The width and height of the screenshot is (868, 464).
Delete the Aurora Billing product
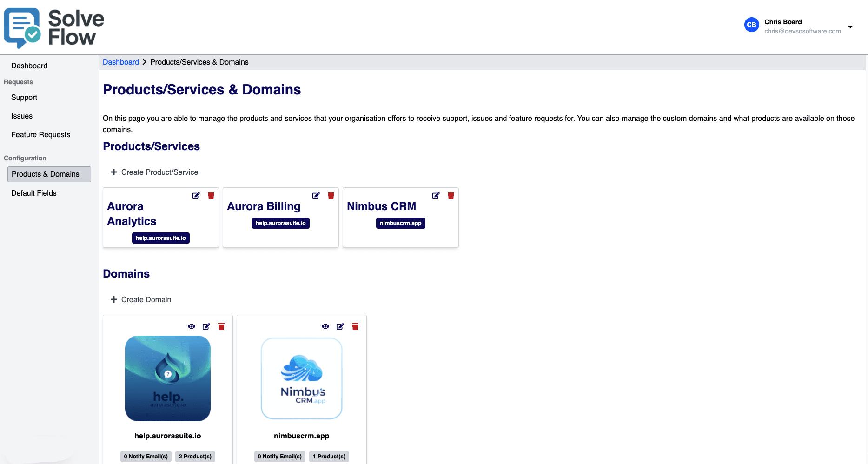331,195
